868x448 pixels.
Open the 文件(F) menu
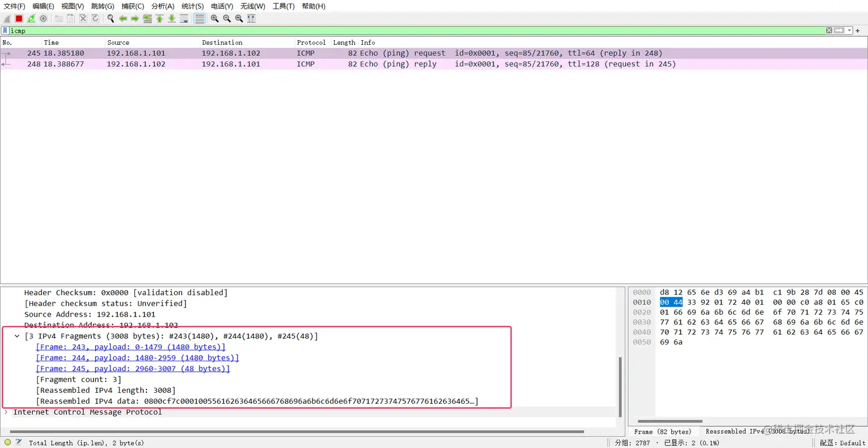[14, 6]
